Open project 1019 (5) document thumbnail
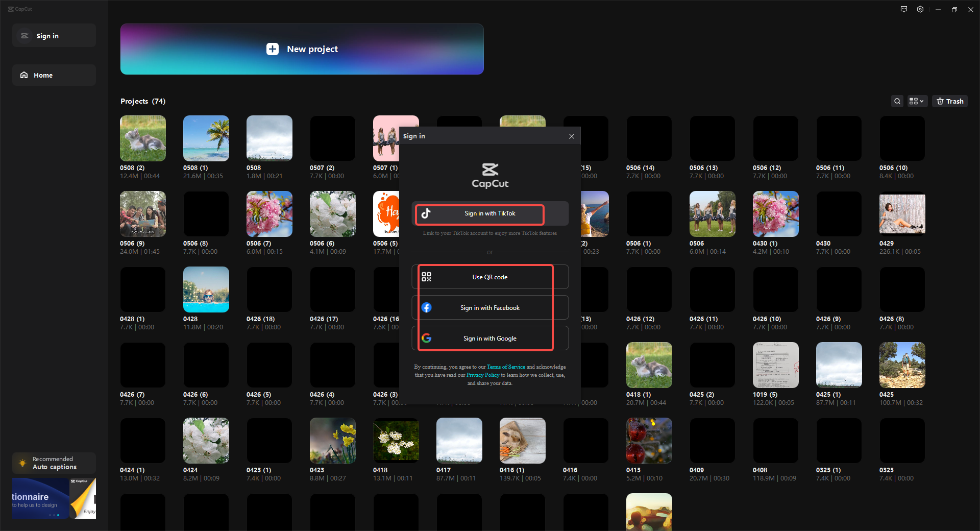Image resolution: width=980 pixels, height=531 pixels. (x=776, y=365)
